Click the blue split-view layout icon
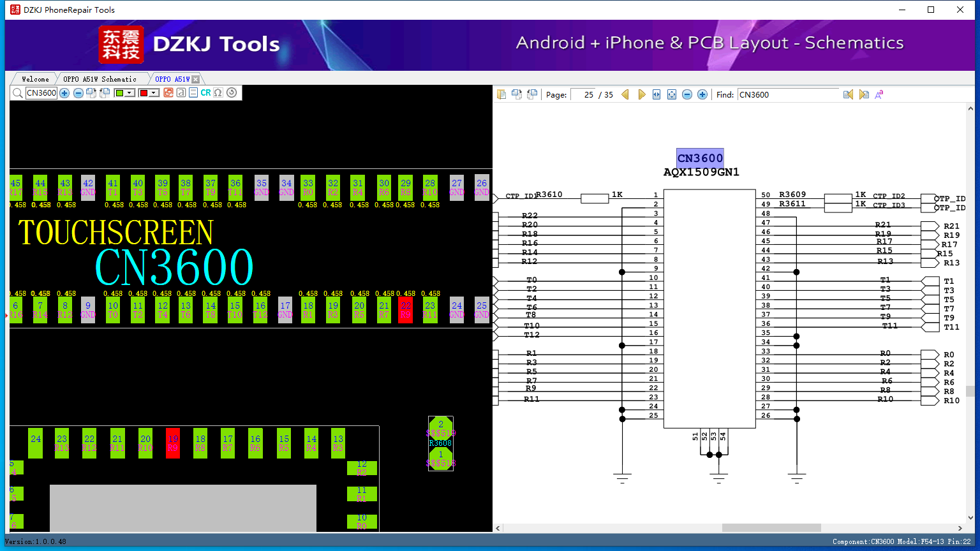This screenshot has height=551, width=980. [x=193, y=93]
